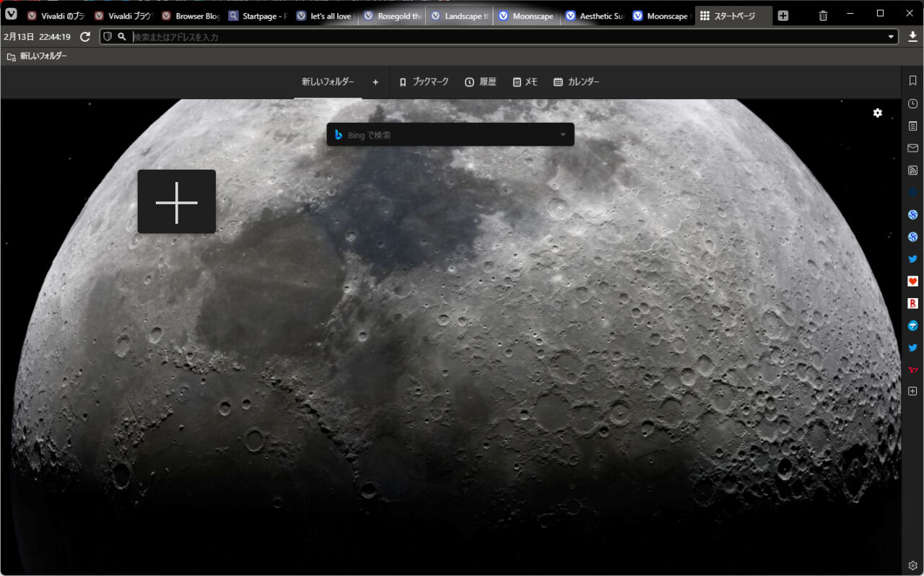
Task: Switch to Browser Blog tab
Action: [x=190, y=16]
